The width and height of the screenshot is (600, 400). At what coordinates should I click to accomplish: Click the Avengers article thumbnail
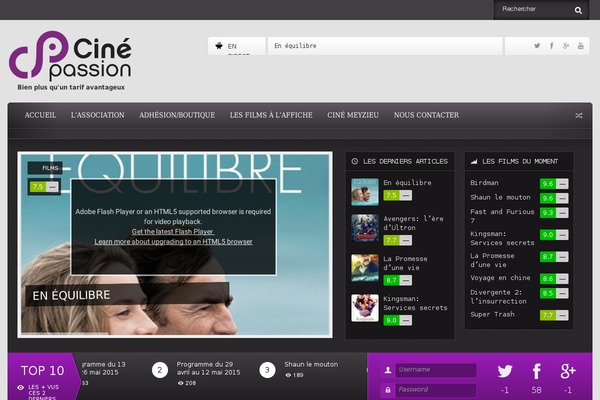pos(365,228)
